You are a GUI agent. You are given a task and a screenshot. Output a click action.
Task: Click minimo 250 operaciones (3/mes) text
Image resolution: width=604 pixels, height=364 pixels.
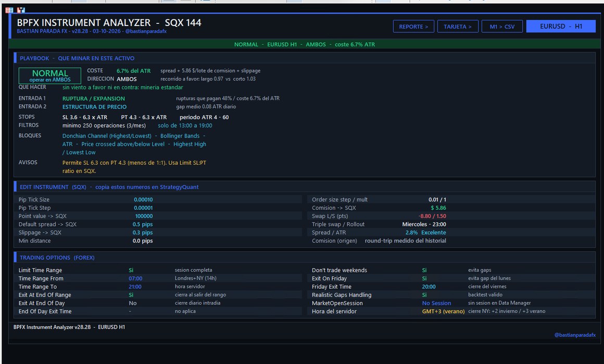click(x=104, y=126)
